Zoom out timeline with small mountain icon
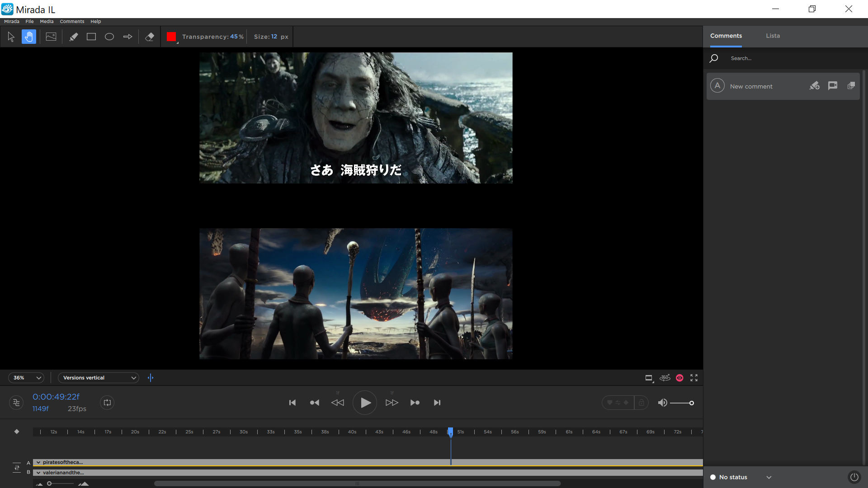The width and height of the screenshot is (868, 488). tap(39, 484)
